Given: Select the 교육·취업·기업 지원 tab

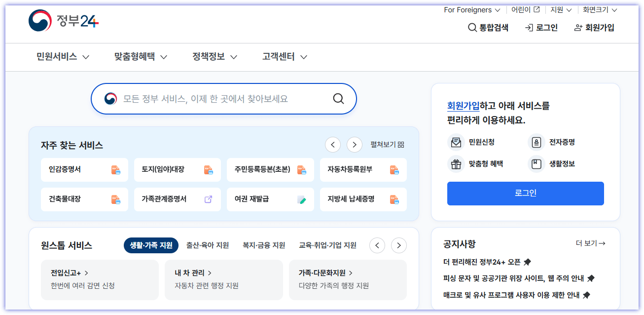Looking at the screenshot, I should [x=327, y=245].
